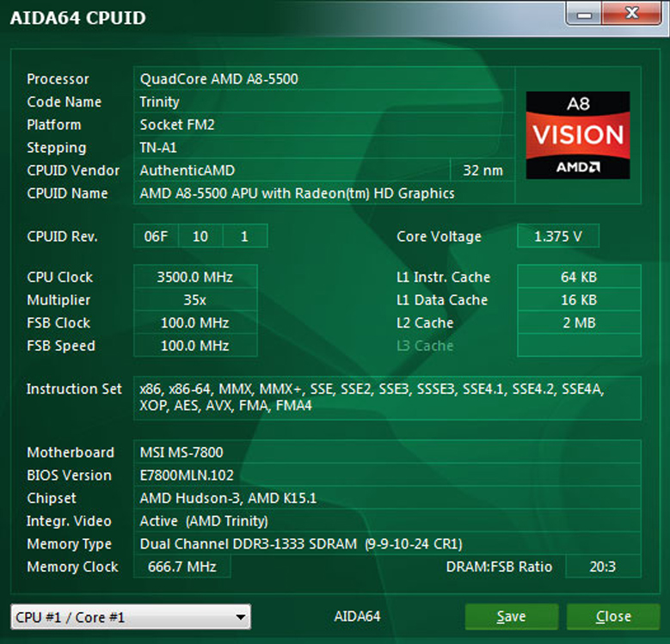Click the Code Name value Trinity
This screenshot has width=670, height=644.
coord(323,101)
